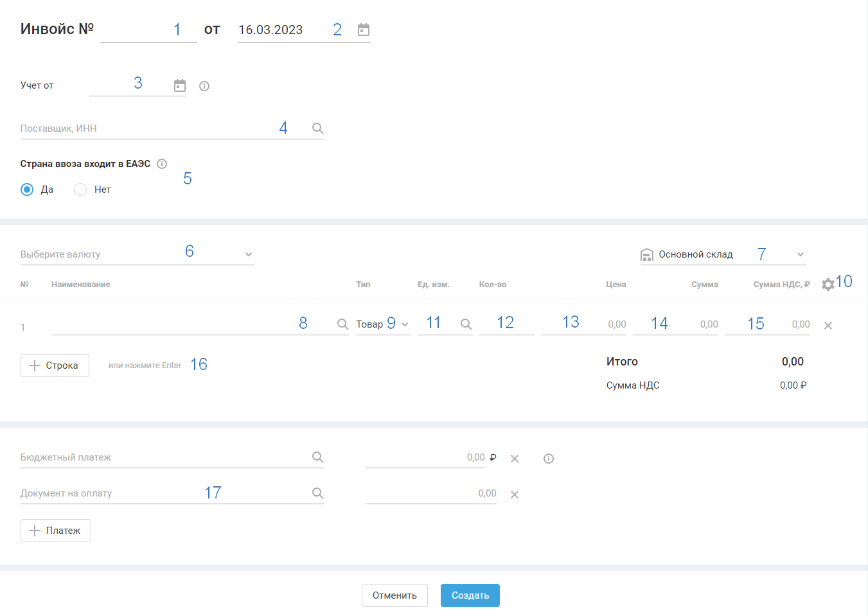The width and height of the screenshot is (868, 616).
Task: Focus the Кол-во input in row 1
Action: point(507,324)
